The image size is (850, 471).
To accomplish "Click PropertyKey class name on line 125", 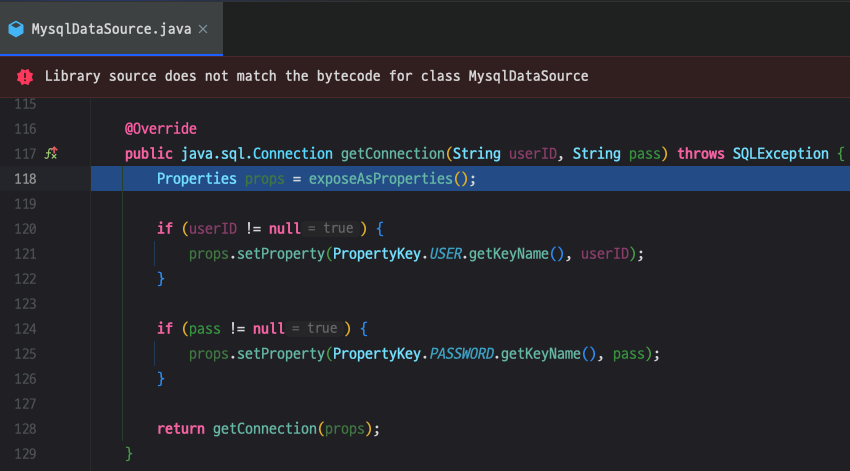I will click(x=377, y=353).
